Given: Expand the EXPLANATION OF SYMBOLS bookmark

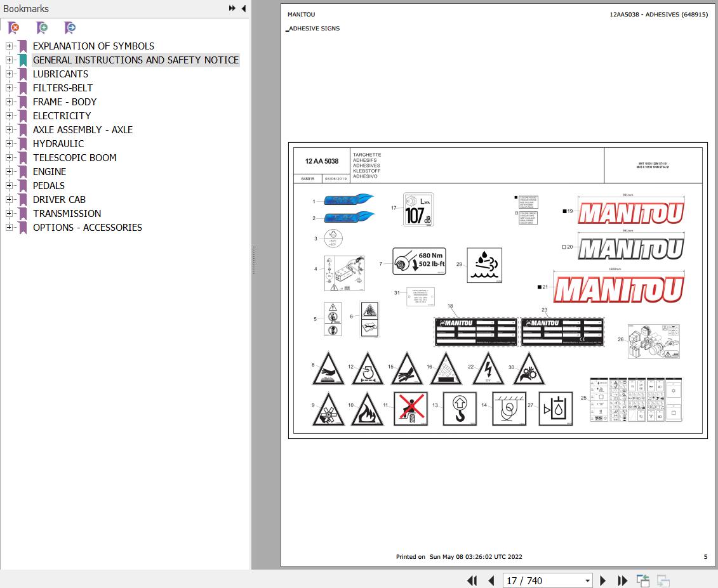Looking at the screenshot, I should tap(9, 46).
